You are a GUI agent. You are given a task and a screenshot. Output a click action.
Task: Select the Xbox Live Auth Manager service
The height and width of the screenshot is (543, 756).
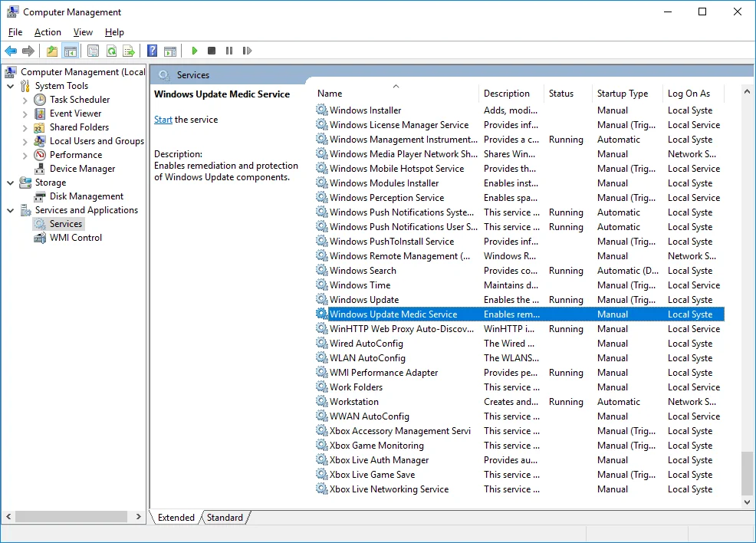(x=519, y=460)
